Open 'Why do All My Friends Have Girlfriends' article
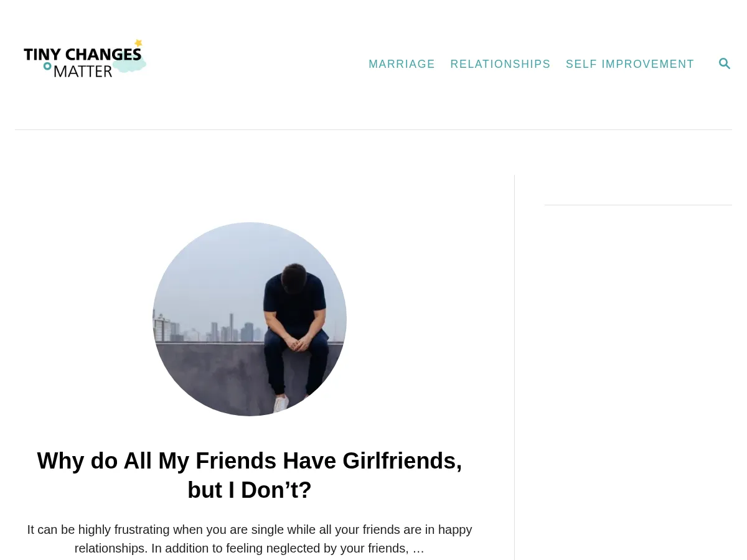The width and height of the screenshot is (747, 560). 250,475
